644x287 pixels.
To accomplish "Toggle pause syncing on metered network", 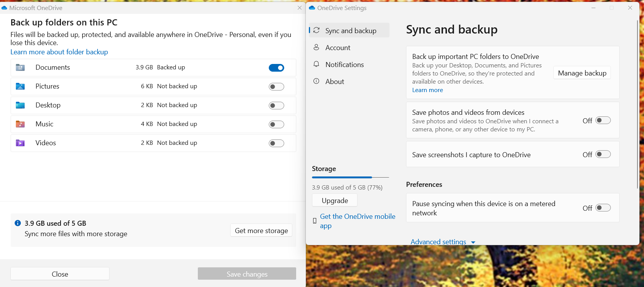I will click(x=603, y=208).
